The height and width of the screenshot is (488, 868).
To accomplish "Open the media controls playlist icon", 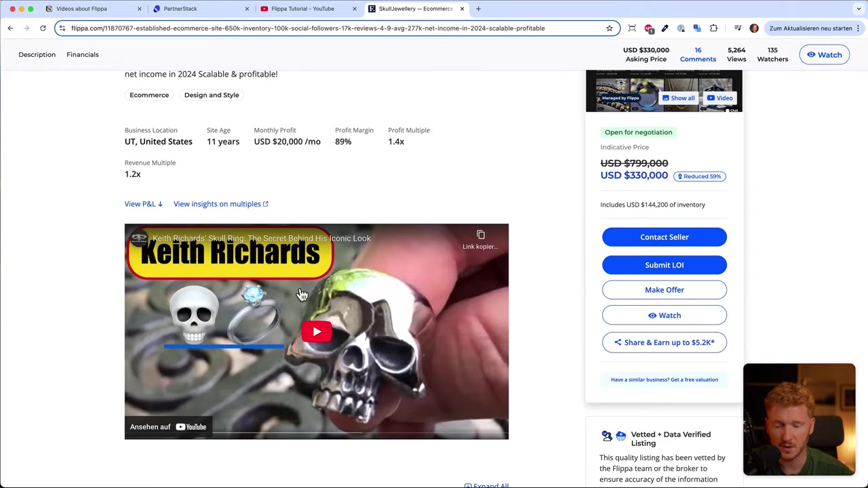I will click(738, 28).
